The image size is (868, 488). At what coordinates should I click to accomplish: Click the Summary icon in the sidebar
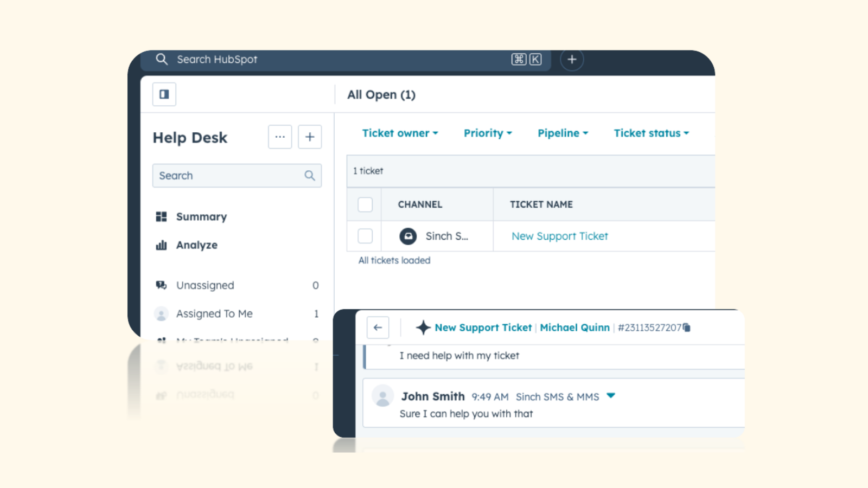[x=161, y=216]
